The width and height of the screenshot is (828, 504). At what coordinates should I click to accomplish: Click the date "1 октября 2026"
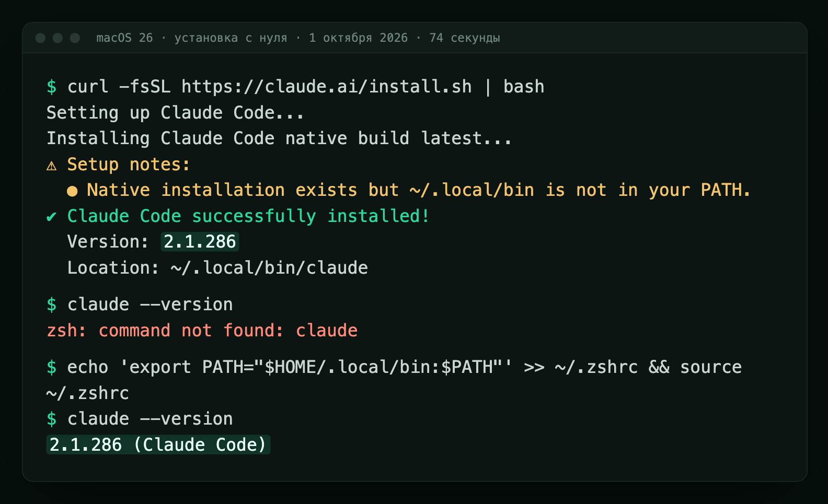pos(358,38)
